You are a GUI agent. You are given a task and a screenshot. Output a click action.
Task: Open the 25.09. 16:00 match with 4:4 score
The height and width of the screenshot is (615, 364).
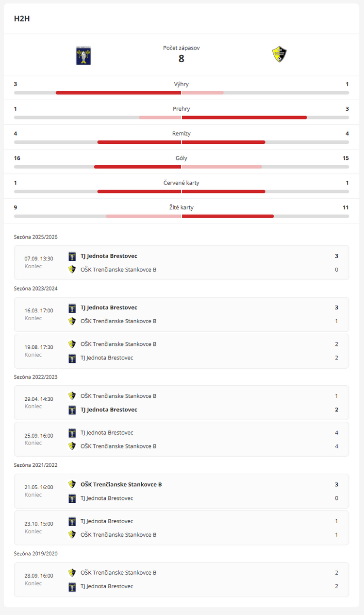(182, 439)
